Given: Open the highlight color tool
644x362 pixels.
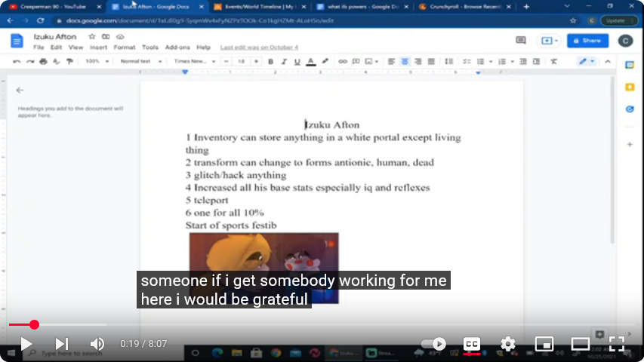Looking at the screenshot, I should (x=325, y=62).
